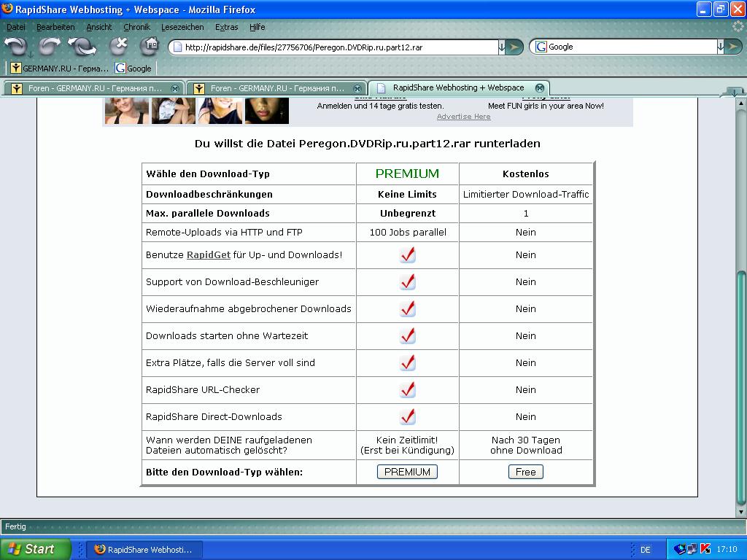Close the second Foren - GERMANY.RU tab
The width and height of the screenshot is (747, 560).
[x=357, y=88]
